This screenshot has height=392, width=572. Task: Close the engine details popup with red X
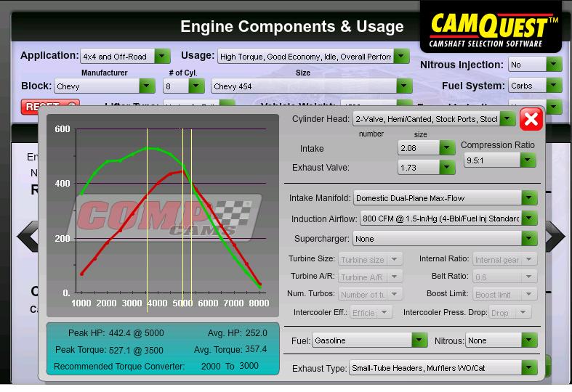pyautogui.click(x=531, y=119)
